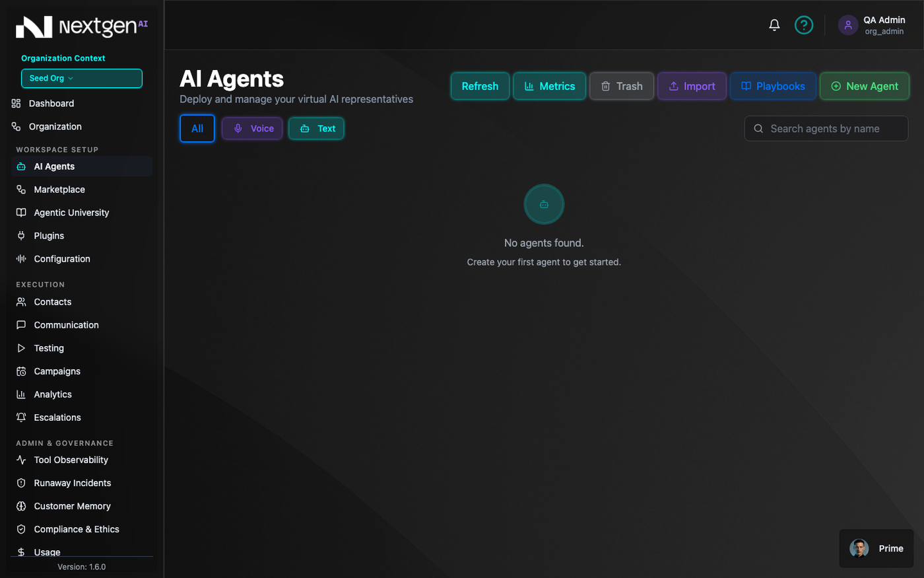Click the Tool Observability pulse icon
924x578 pixels.
(x=21, y=460)
